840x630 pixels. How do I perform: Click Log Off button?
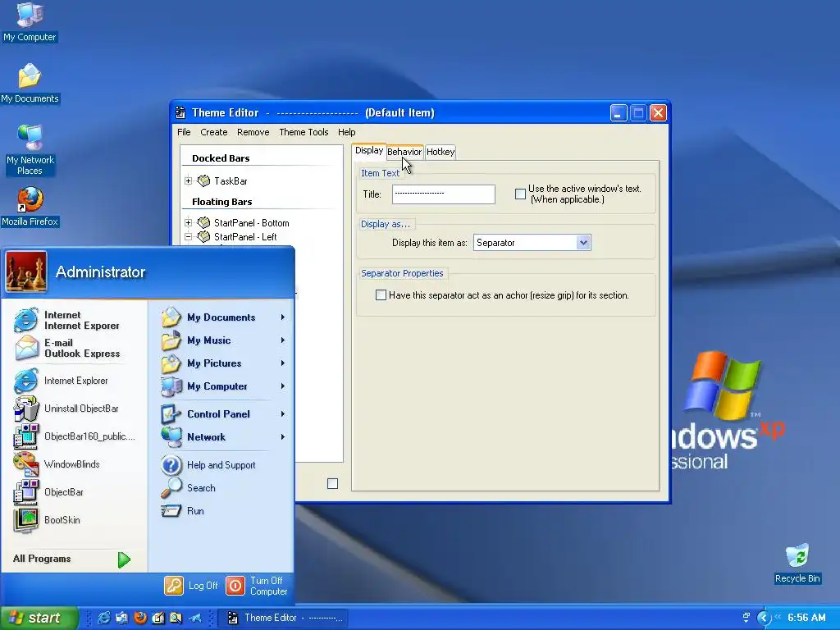(191, 586)
